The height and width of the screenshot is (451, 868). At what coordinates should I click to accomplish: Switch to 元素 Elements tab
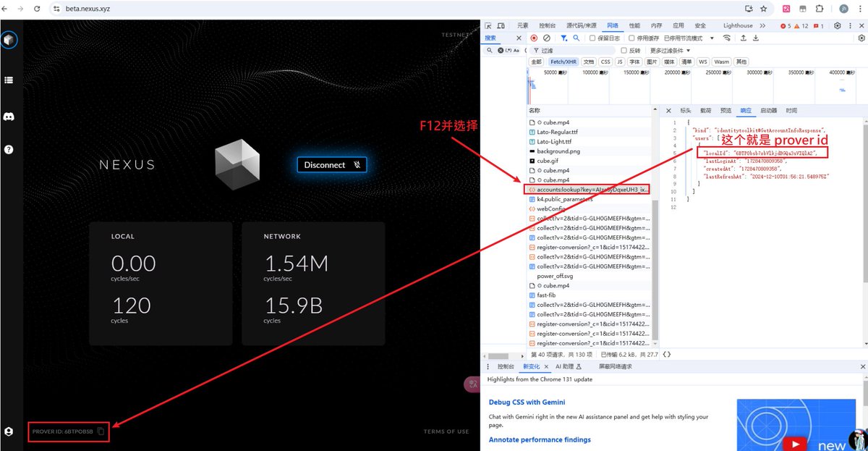coord(522,25)
